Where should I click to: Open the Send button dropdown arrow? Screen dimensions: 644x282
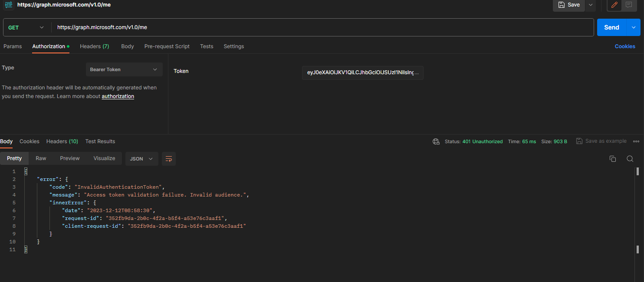click(x=634, y=27)
